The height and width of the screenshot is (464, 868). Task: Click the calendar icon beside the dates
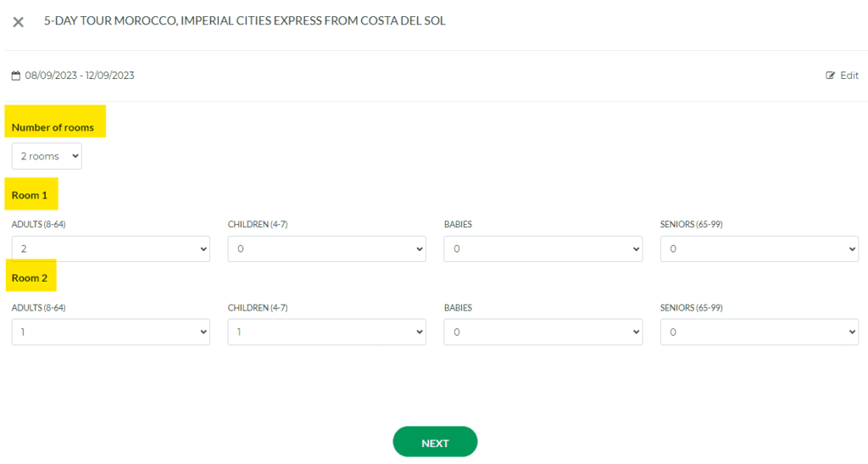16,75
